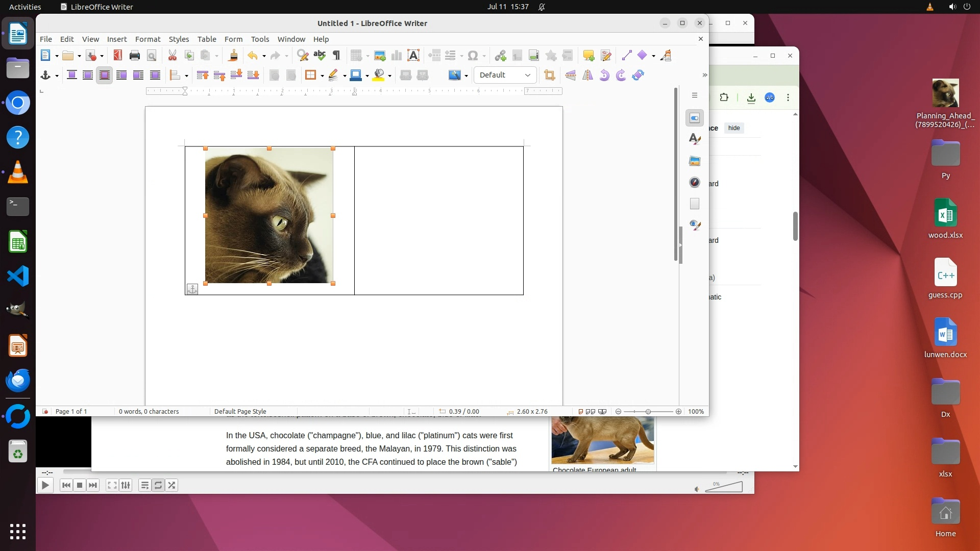The image size is (980, 551).
Task: Rotate image 90° left
Action: [604, 76]
